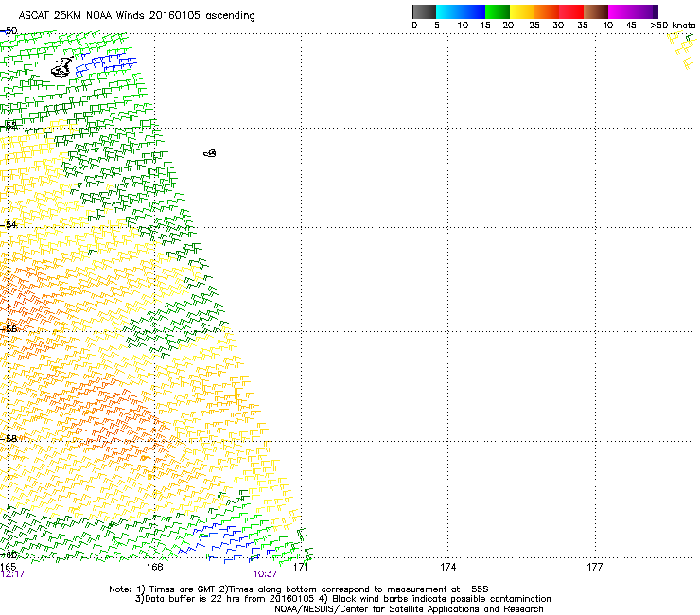This screenshot has width=700, height=615.
Task: Click the legend label '40'
Action: point(607,26)
